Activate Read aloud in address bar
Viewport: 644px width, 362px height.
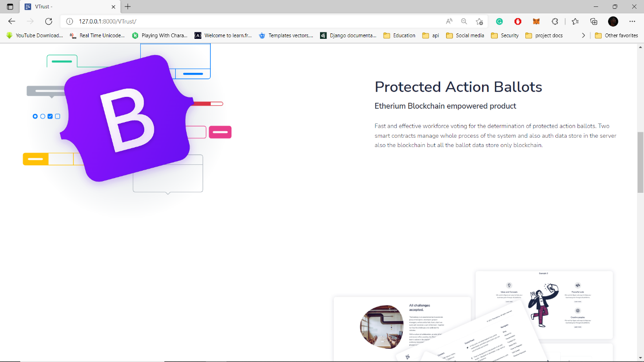click(x=449, y=22)
